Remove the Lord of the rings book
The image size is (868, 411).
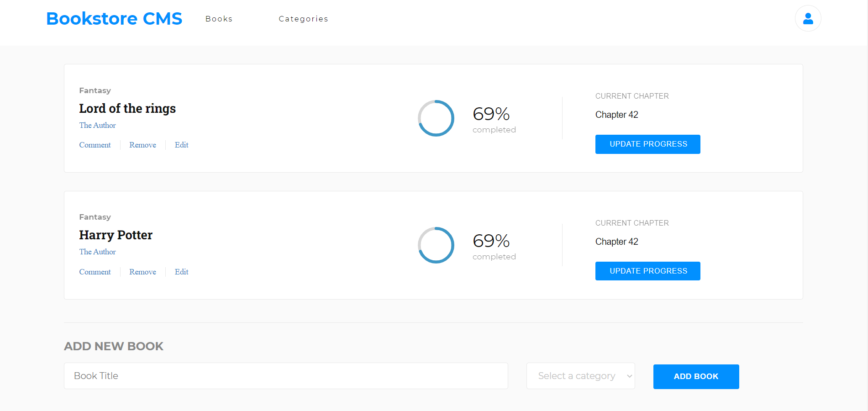coord(142,145)
